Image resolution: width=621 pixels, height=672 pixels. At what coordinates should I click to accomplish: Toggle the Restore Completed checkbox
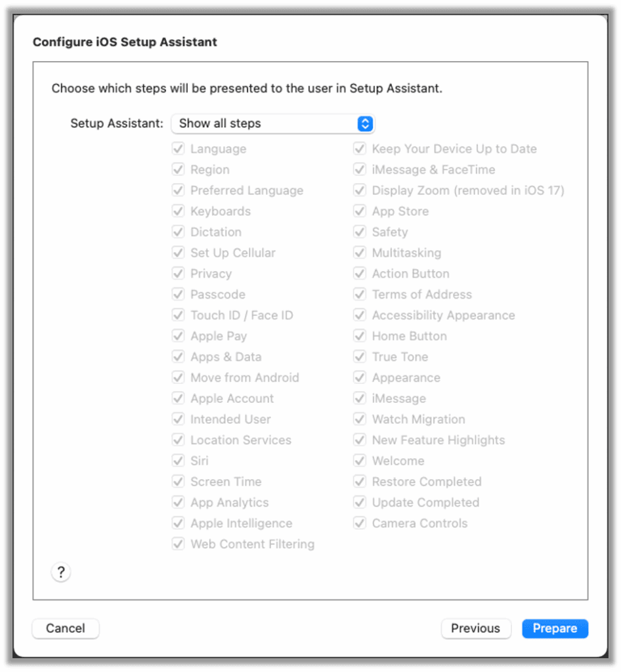pos(359,482)
